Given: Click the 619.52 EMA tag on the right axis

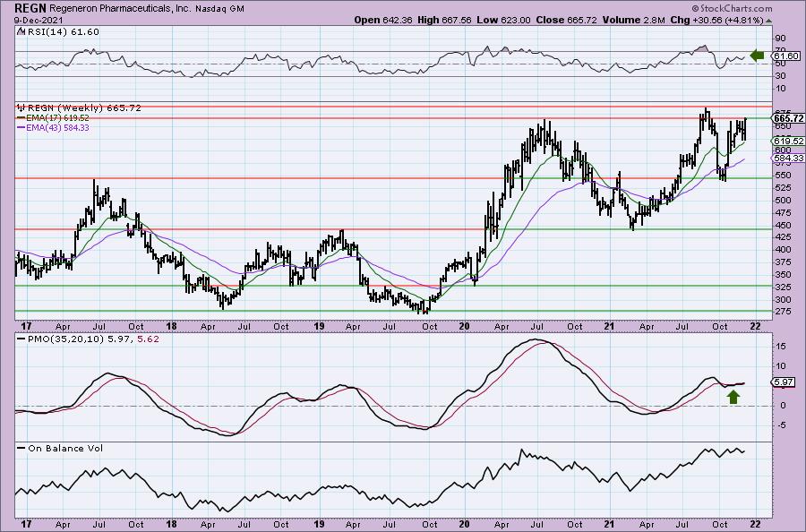Looking at the screenshot, I should pyautogui.click(x=787, y=141).
